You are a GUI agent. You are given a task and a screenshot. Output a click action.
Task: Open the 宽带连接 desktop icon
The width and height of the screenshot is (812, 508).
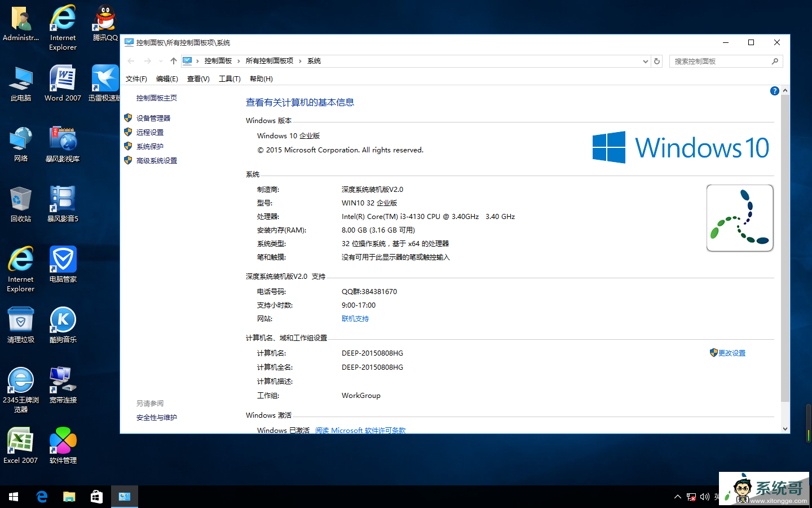(x=63, y=386)
